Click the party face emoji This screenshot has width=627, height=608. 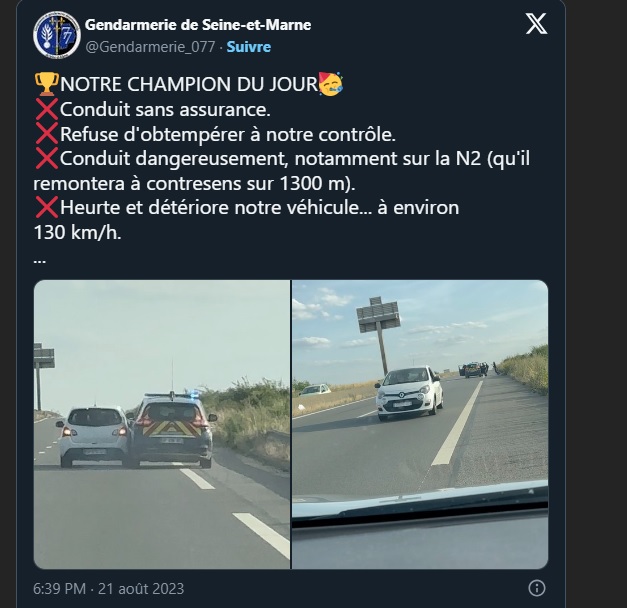point(330,85)
